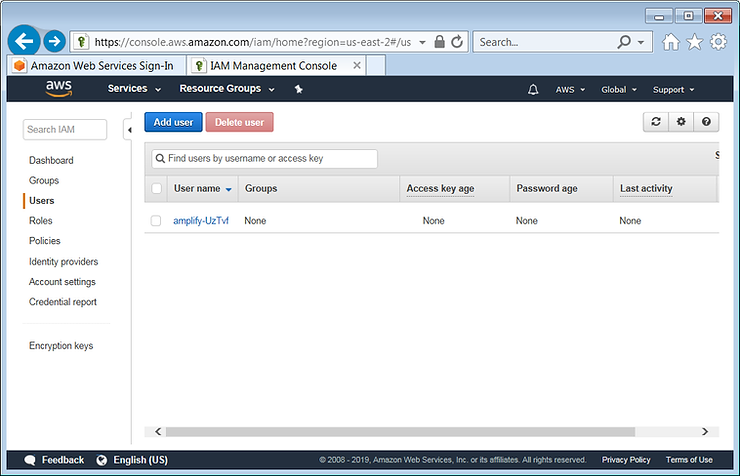Refresh the users list with reload icon
Image resolution: width=740 pixels, height=476 pixels.
tap(655, 122)
